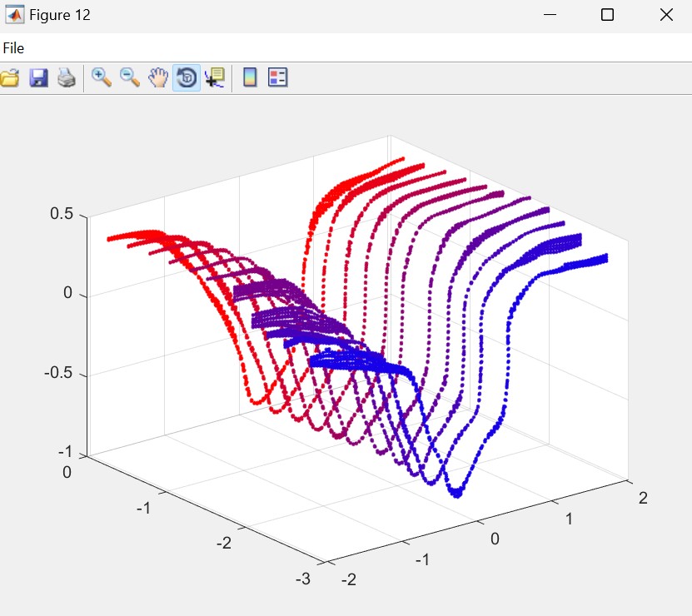Screen dimensions: 692x616
Task: Close the Figure 12 window
Action: point(665,15)
